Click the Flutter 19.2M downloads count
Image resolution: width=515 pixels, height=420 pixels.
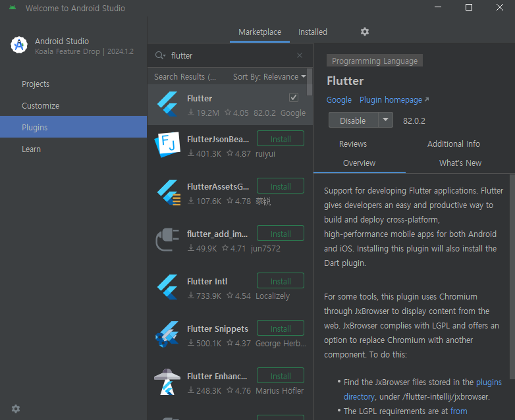click(203, 113)
